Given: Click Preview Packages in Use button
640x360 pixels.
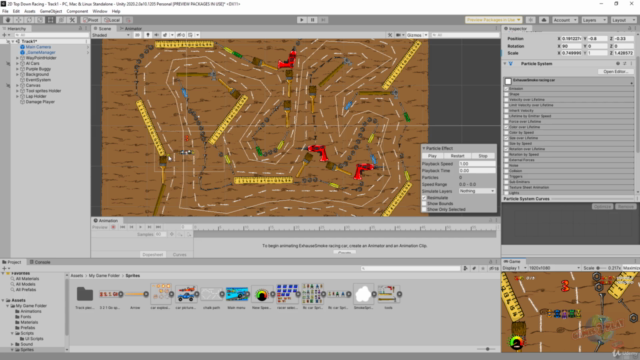Looking at the screenshot, I should click(494, 20).
